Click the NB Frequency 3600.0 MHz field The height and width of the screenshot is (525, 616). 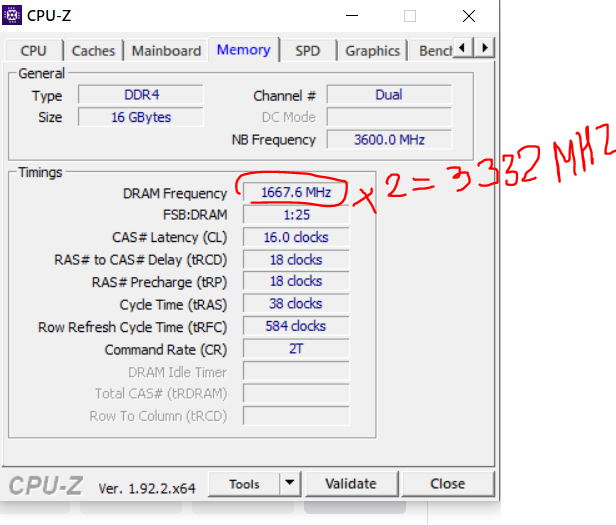(x=389, y=140)
